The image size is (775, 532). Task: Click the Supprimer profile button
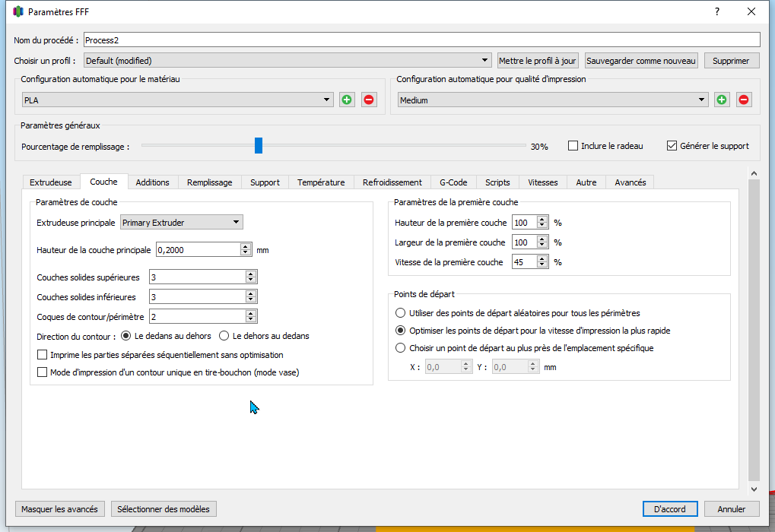tap(731, 60)
